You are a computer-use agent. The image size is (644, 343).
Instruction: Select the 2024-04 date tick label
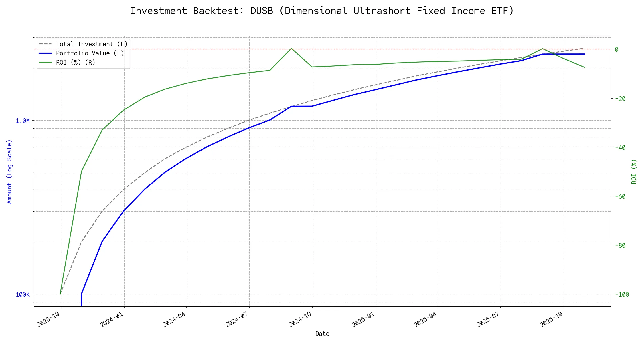174,319
